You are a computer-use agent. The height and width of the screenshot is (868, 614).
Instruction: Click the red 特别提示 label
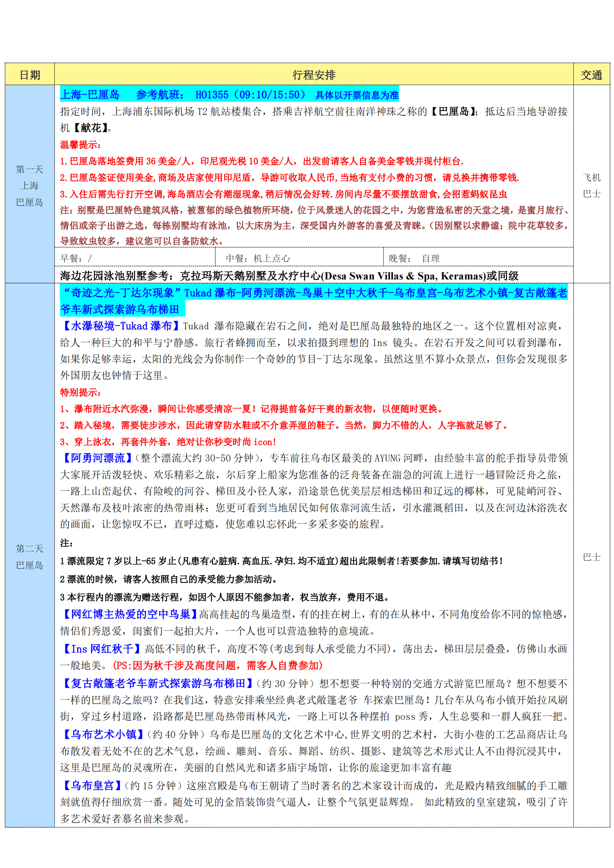[81, 392]
